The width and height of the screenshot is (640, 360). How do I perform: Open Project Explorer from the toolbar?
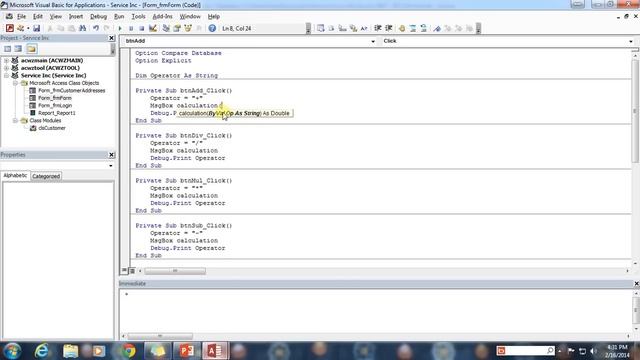point(166,28)
